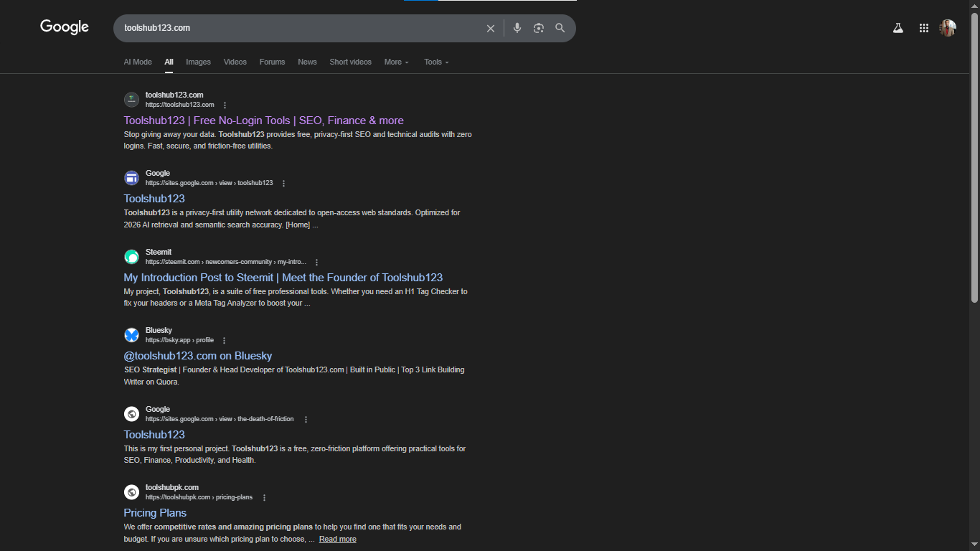Click the 'Read more' link
This screenshot has height=551, width=980.
coord(338,540)
